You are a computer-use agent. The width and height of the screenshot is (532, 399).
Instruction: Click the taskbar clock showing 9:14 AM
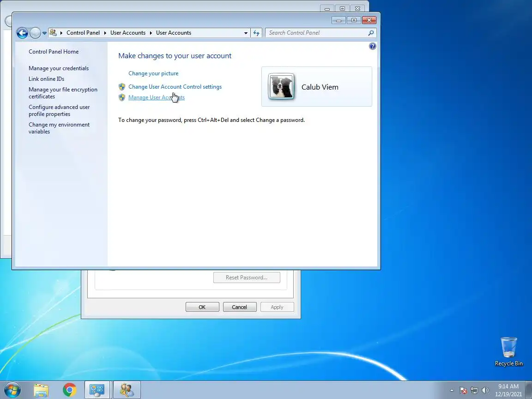pos(508,390)
